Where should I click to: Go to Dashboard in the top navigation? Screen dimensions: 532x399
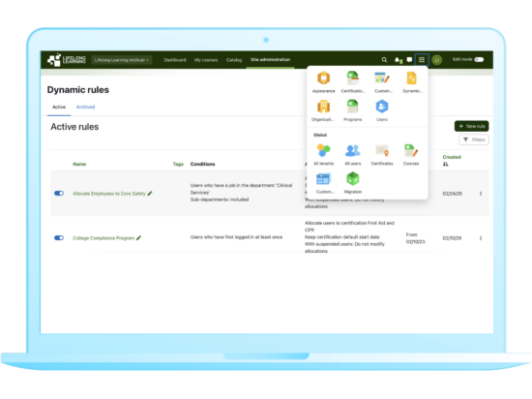click(175, 60)
